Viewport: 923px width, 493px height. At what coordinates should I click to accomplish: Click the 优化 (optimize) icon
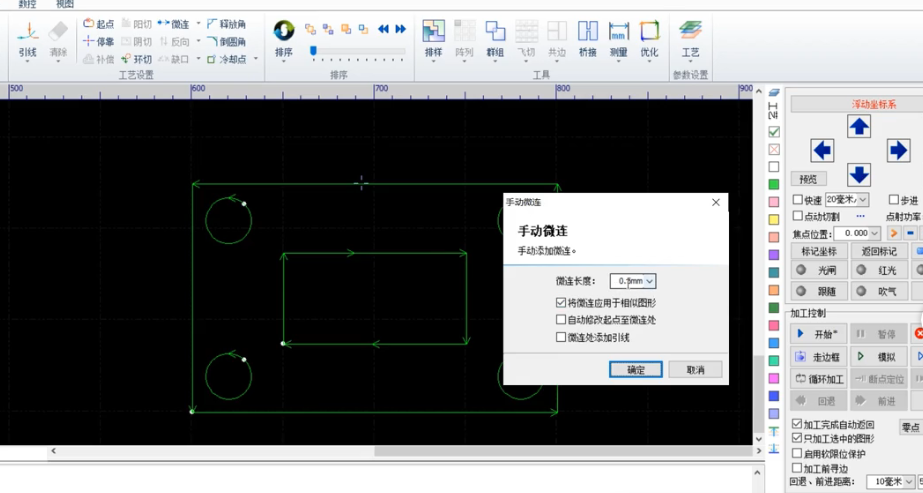tap(650, 38)
